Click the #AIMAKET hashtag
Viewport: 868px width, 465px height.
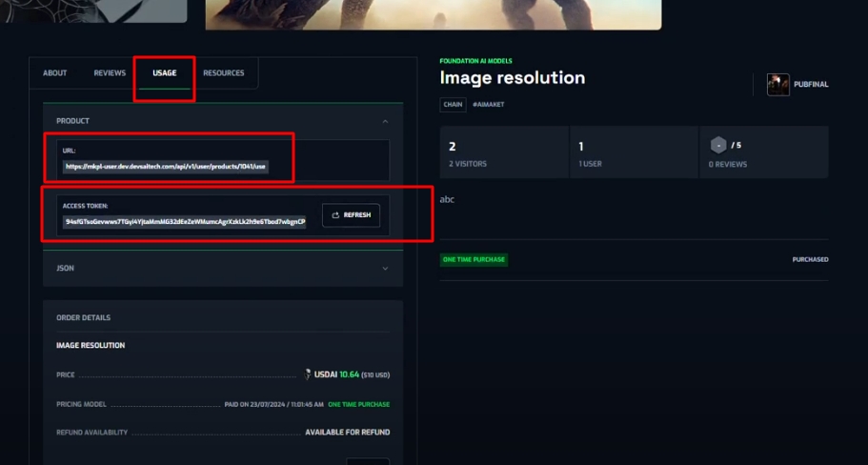(x=488, y=104)
